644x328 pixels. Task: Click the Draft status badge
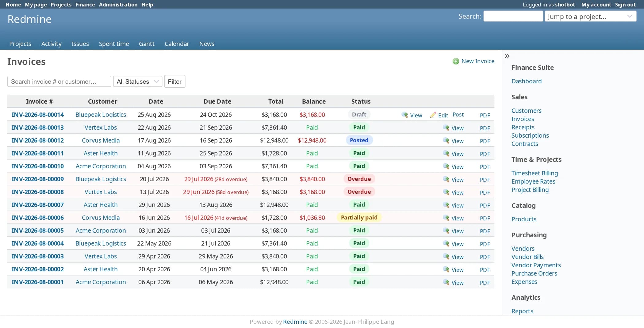[x=359, y=115]
